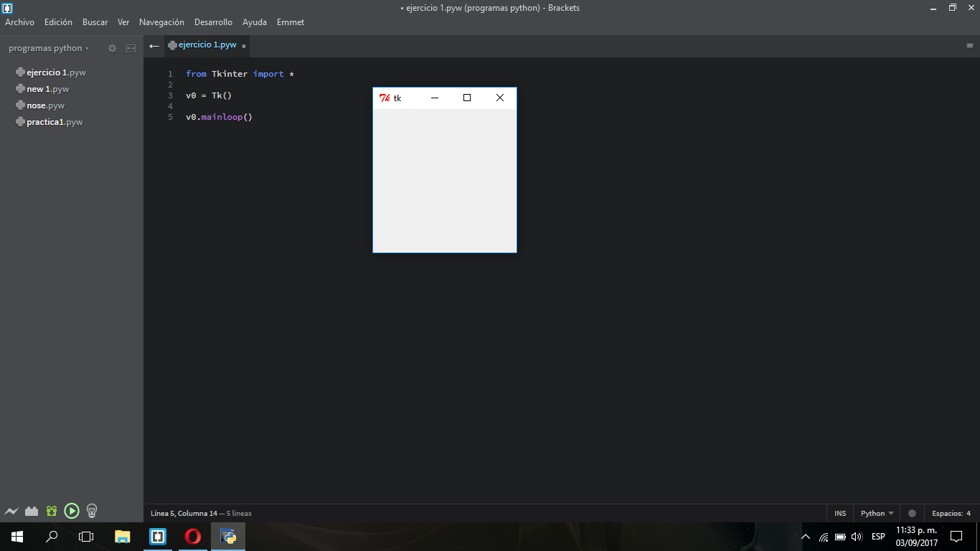Toggle Espacios indentation type

(946, 514)
